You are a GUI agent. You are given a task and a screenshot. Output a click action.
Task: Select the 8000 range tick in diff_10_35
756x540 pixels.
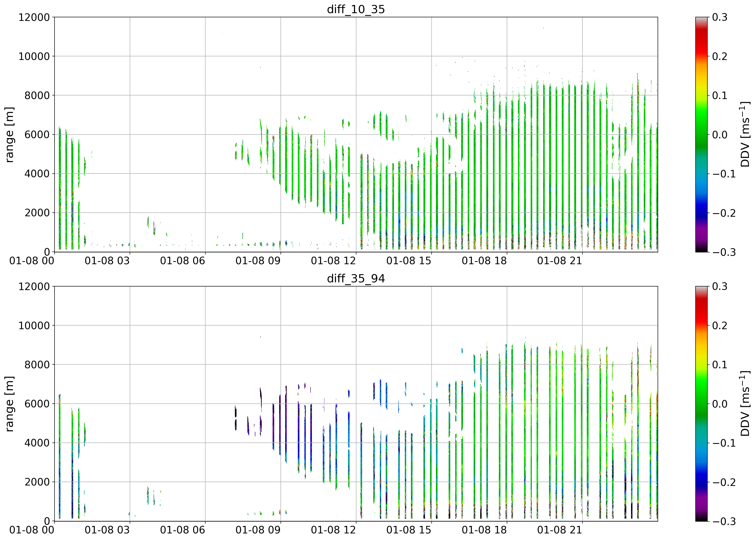(37, 95)
